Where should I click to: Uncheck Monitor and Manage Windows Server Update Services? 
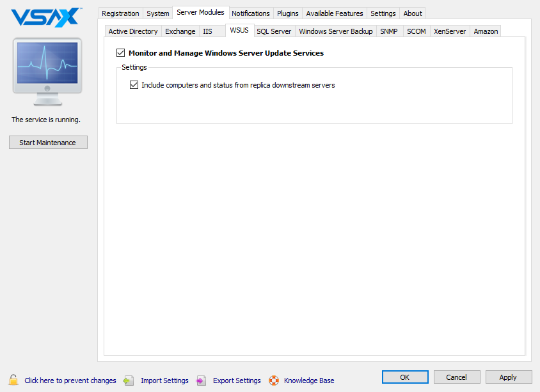(120, 52)
